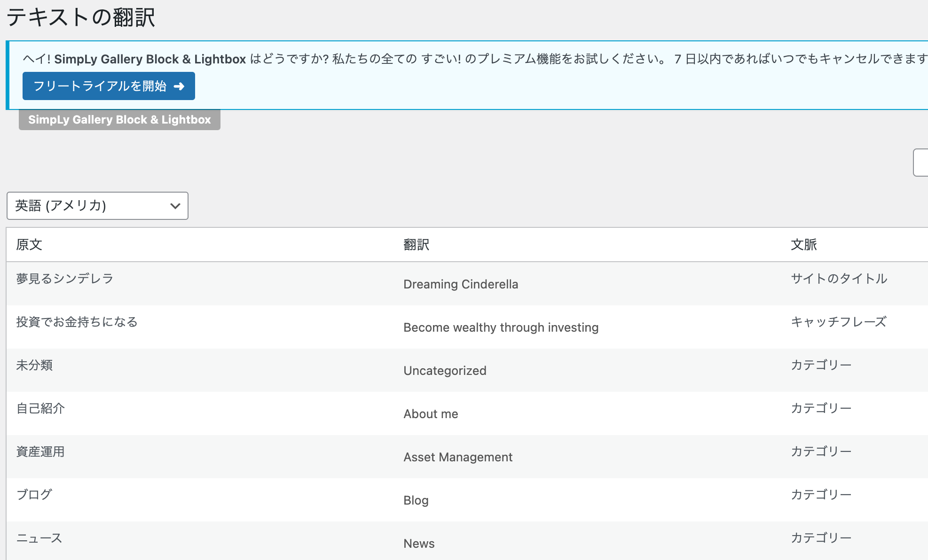Click the 資産運用 source text cell
This screenshot has width=928, height=560.
40,451
